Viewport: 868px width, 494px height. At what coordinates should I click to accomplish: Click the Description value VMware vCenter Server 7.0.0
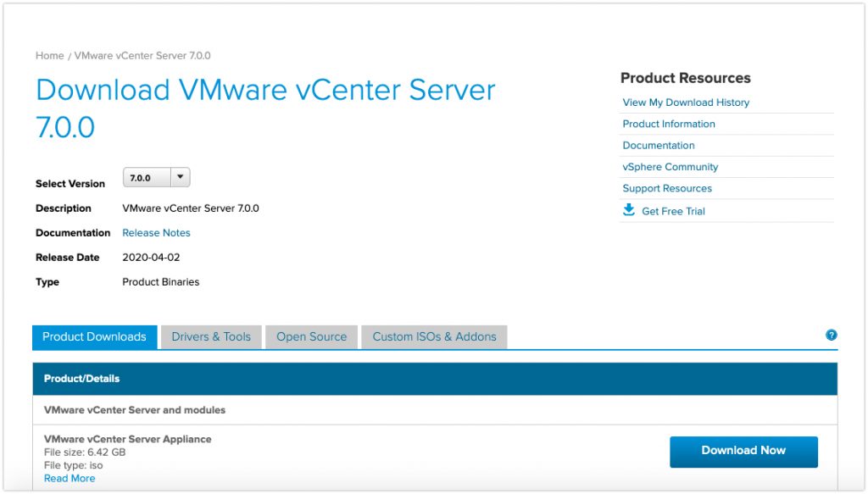pyautogui.click(x=191, y=208)
